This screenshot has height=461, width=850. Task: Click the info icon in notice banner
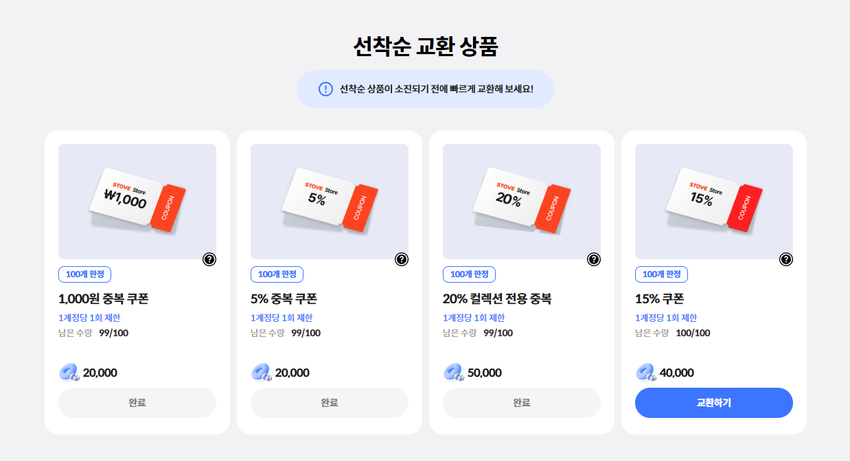coord(325,89)
